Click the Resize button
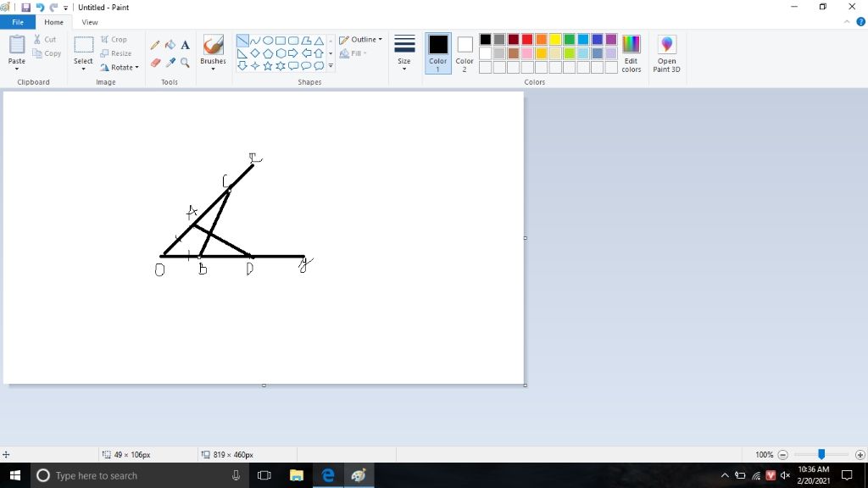The width and height of the screenshot is (868, 488). (x=116, y=53)
